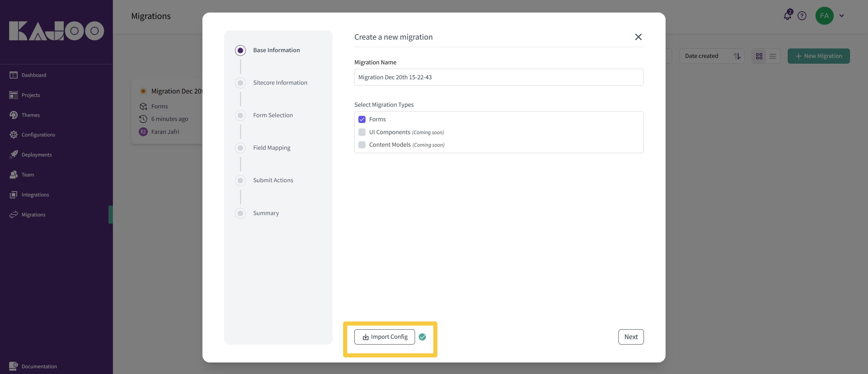This screenshot has height=374, width=868.
Task: Close the Create a new migration dialog
Action: click(638, 37)
